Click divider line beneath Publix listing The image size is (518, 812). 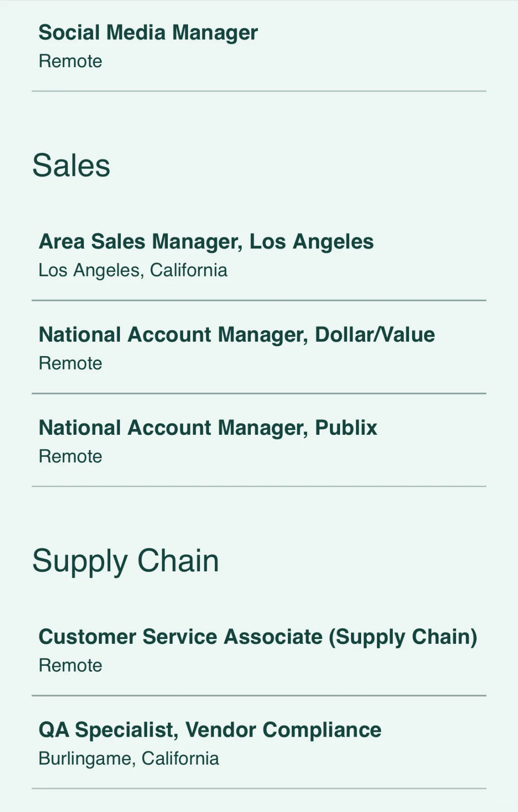click(259, 487)
